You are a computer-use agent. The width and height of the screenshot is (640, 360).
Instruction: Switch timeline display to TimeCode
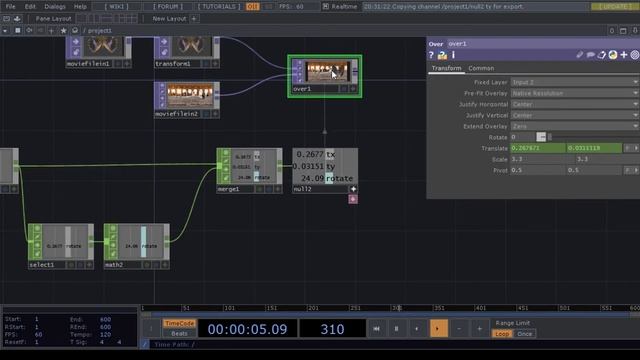tap(179, 323)
